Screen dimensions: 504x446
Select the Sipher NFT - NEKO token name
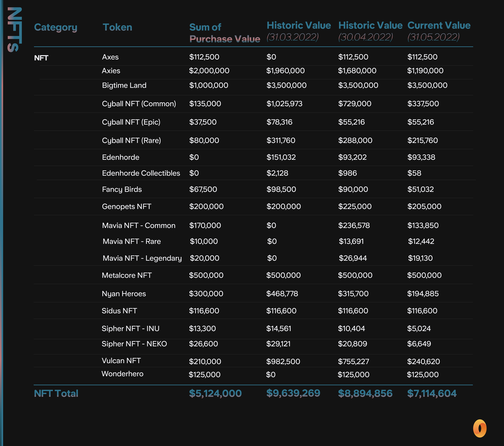coord(134,344)
